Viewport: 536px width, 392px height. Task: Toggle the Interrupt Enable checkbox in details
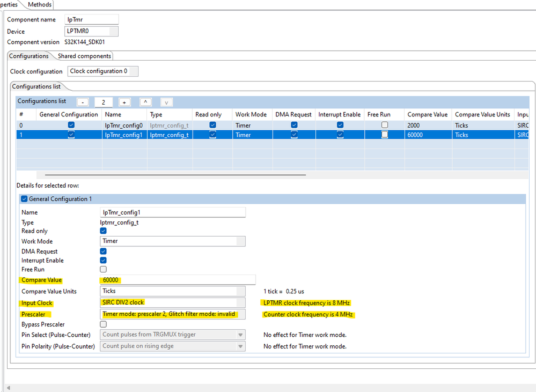point(103,261)
